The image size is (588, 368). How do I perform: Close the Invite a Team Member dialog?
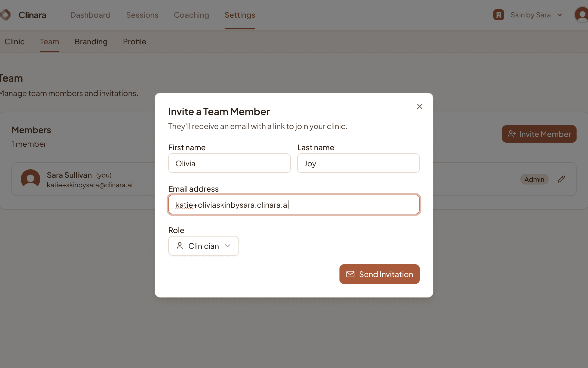point(419,106)
